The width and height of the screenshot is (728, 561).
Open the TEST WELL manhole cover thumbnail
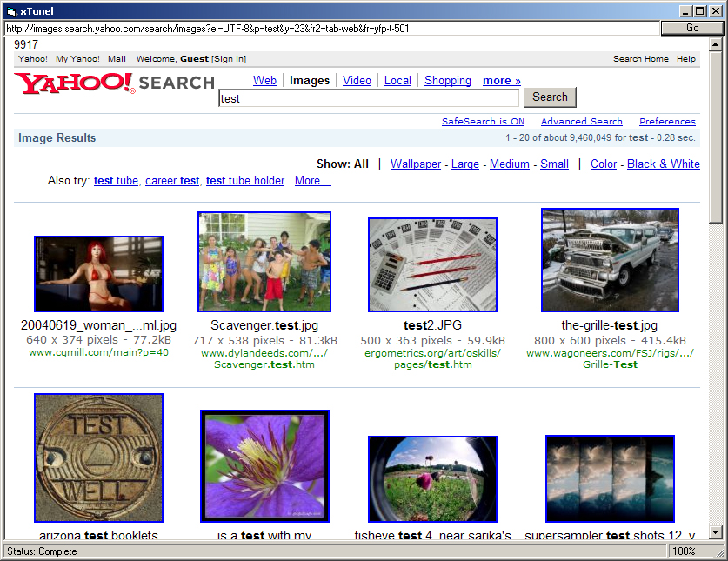(98, 457)
